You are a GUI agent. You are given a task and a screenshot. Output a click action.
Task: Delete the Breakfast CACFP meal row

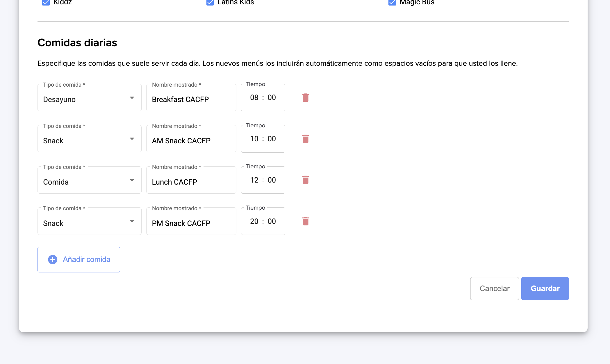[305, 98]
